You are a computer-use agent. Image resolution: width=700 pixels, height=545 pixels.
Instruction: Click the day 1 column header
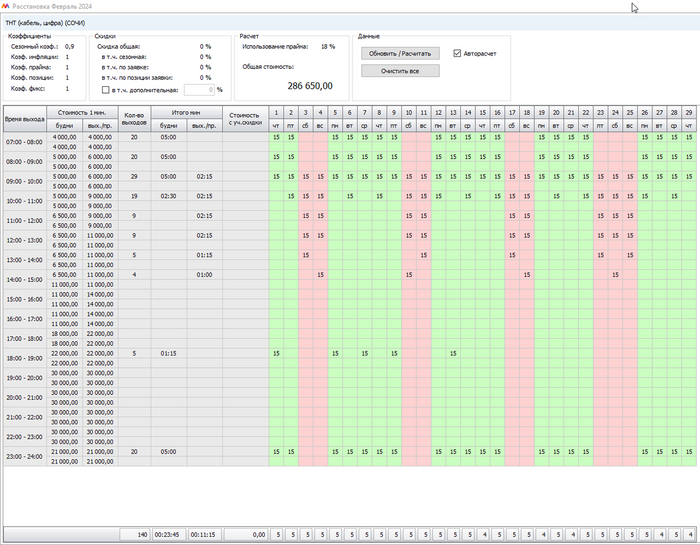(276, 113)
